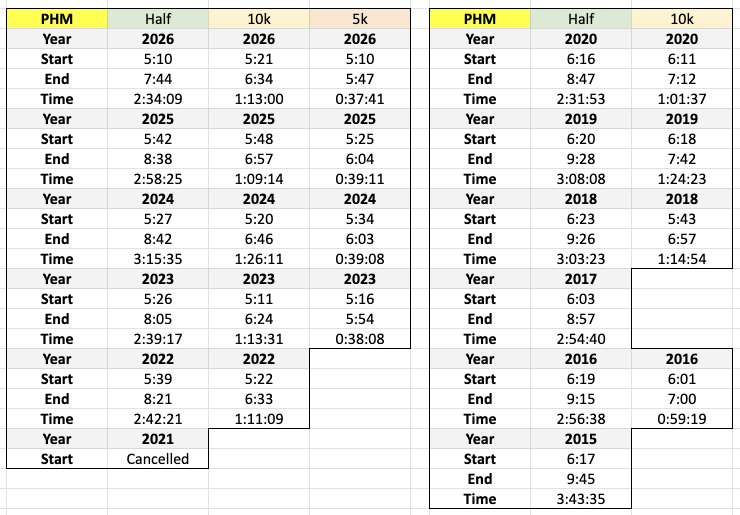The height and width of the screenshot is (515, 740).
Task: Select the 2020 10k time 1:01:37
Action: tap(682, 99)
